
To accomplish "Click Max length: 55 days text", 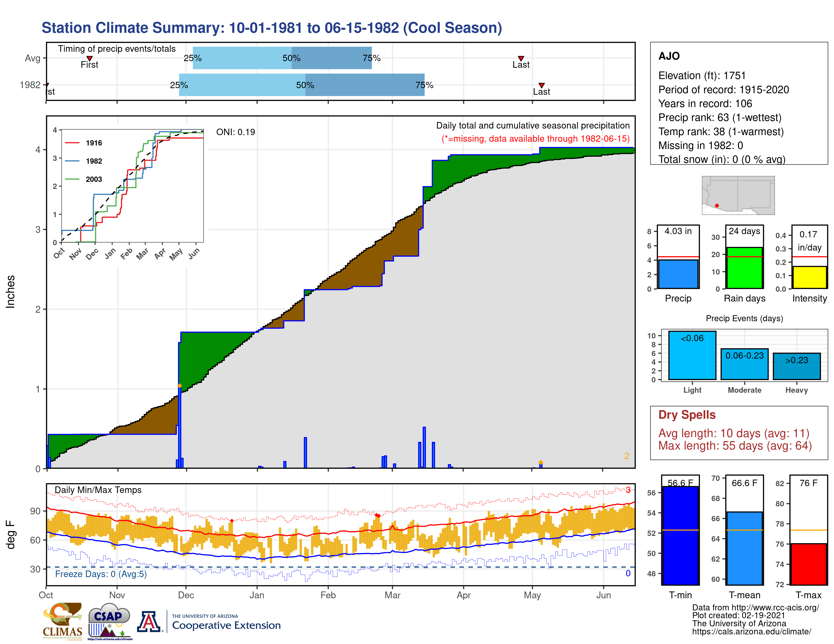I will pyautogui.click(x=735, y=445).
